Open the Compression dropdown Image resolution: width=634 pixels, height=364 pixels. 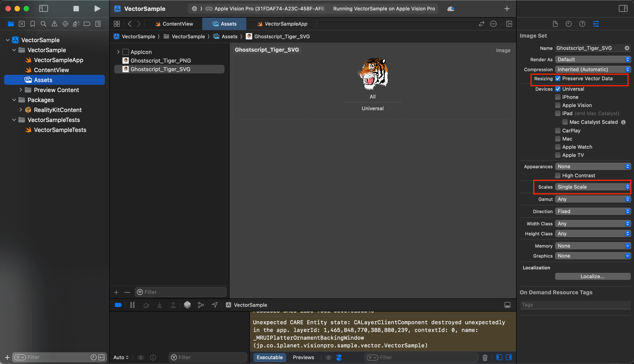pyautogui.click(x=593, y=69)
